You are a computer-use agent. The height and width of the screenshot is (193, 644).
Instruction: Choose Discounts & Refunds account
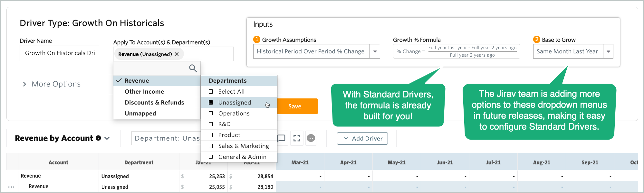point(154,103)
